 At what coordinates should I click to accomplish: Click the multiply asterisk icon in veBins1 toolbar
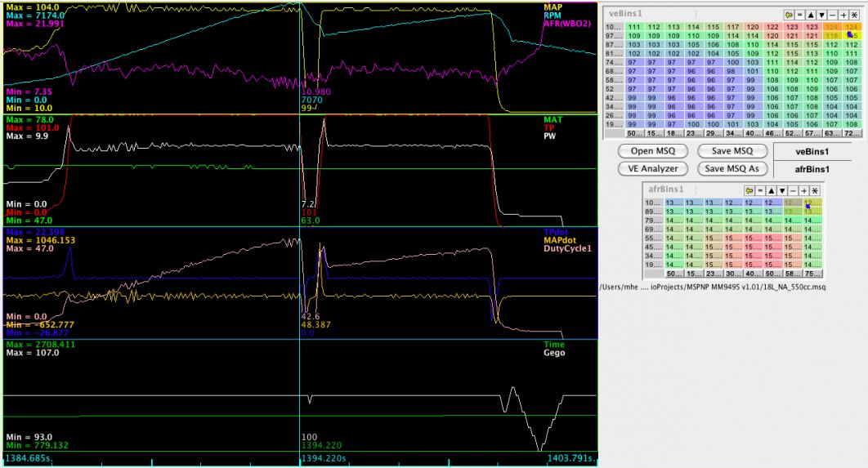click(855, 15)
